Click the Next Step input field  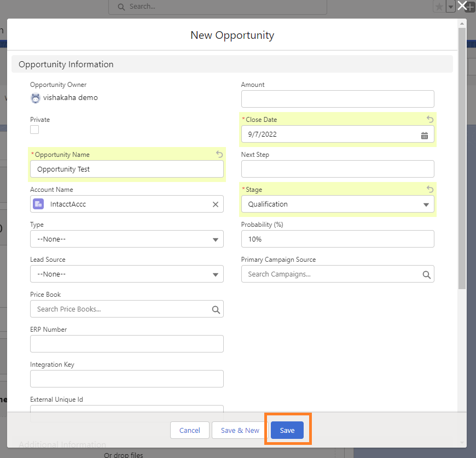pyautogui.click(x=338, y=169)
